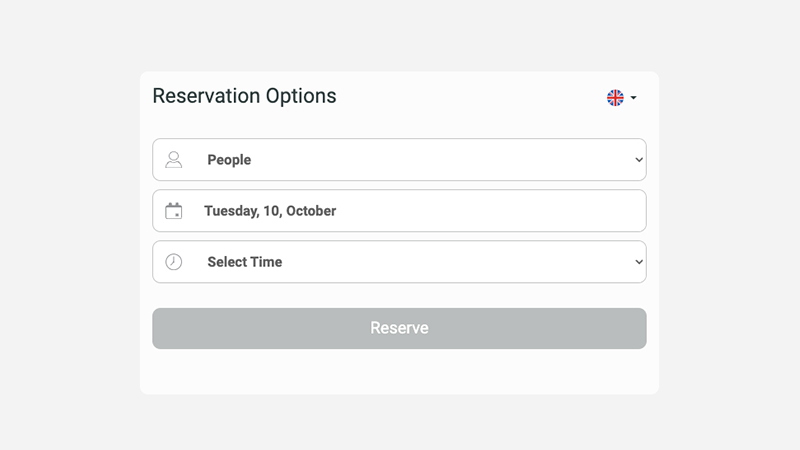Click the Tuesday, 10, October date field

coord(399,211)
